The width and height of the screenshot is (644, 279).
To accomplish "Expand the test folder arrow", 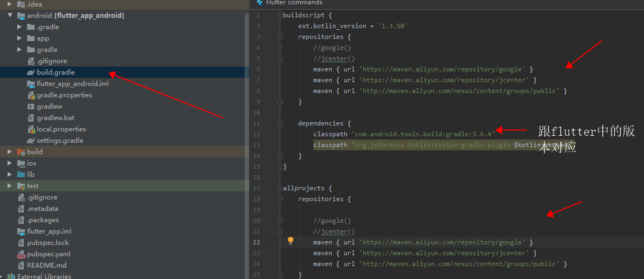I will (10, 186).
